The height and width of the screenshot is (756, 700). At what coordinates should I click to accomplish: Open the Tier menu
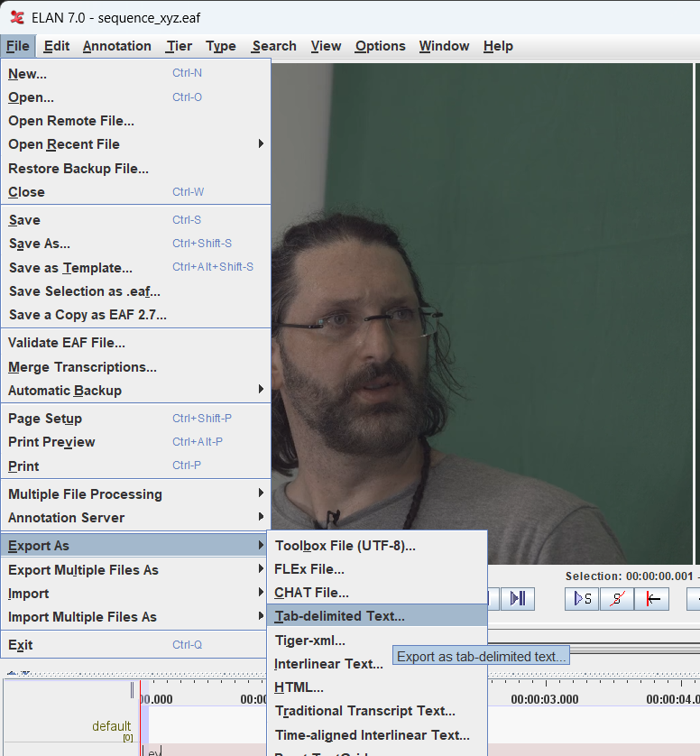tap(179, 46)
